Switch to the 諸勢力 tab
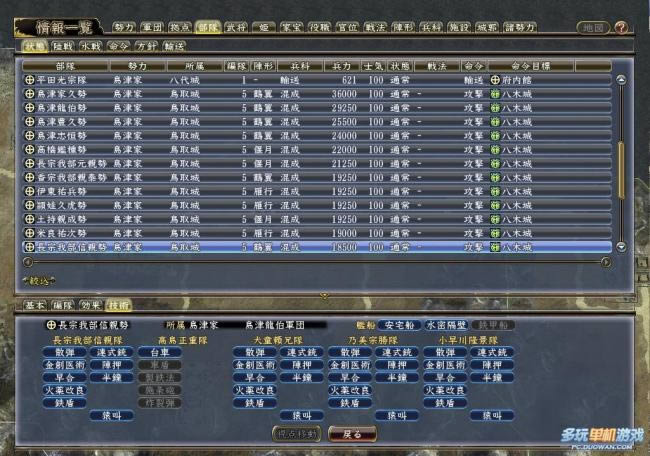650x456 pixels. (520, 28)
